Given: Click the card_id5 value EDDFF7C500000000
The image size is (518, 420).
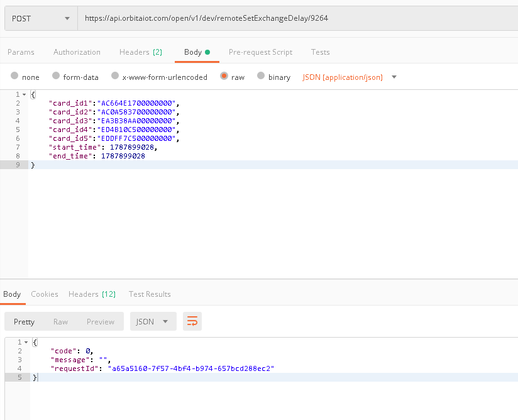Looking at the screenshot, I should point(136,138).
